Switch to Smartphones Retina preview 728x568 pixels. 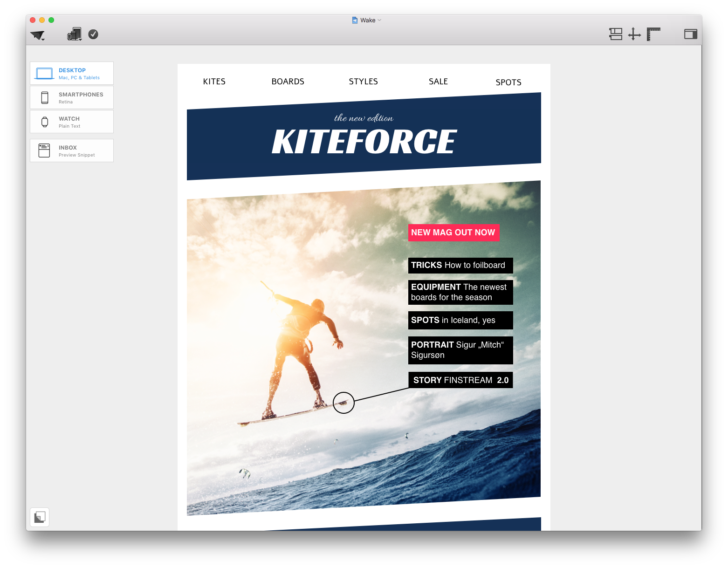click(72, 97)
